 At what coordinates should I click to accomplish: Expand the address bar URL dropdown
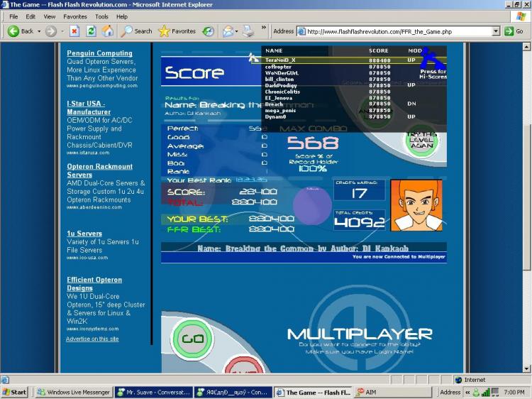tap(496, 31)
